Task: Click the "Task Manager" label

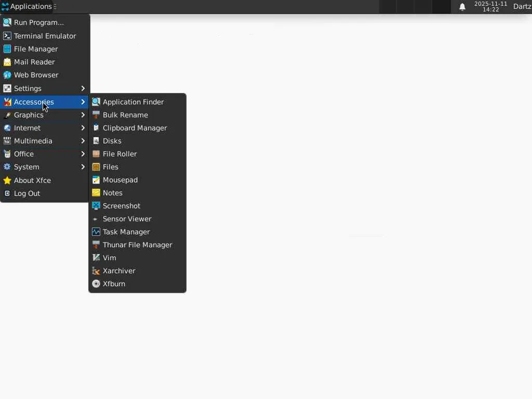Action: pos(126,232)
